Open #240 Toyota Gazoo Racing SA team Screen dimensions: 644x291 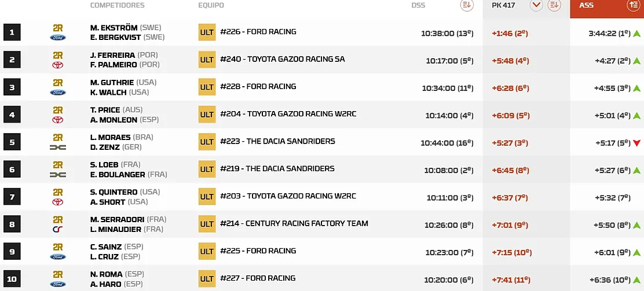(282, 59)
